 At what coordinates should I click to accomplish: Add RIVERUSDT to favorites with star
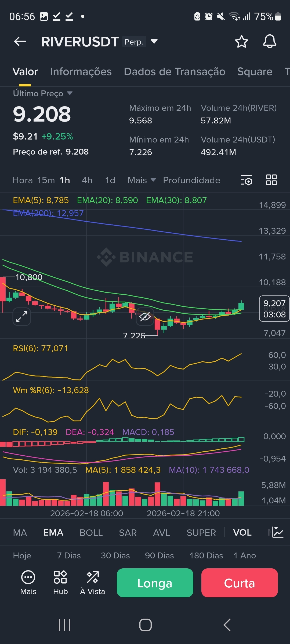241,42
